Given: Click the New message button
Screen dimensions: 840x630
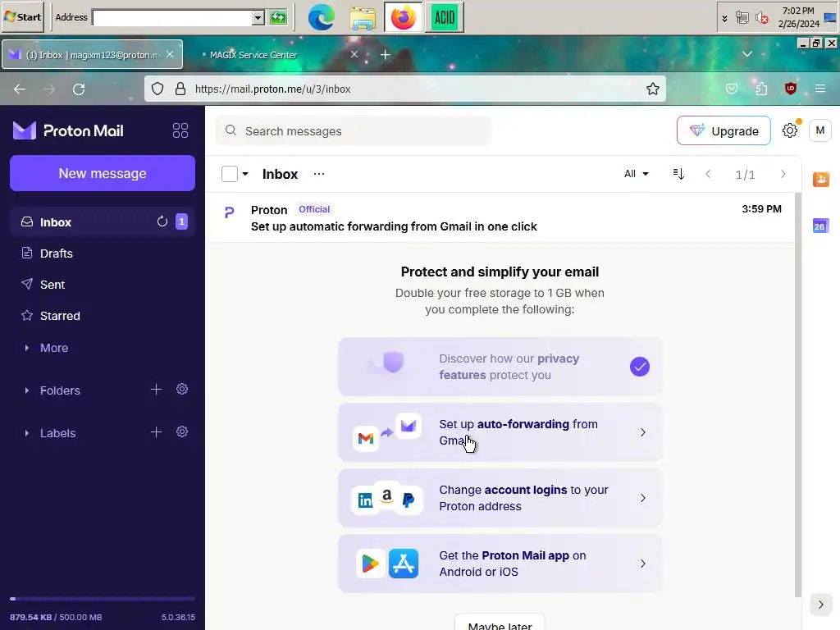Looking at the screenshot, I should [102, 173].
